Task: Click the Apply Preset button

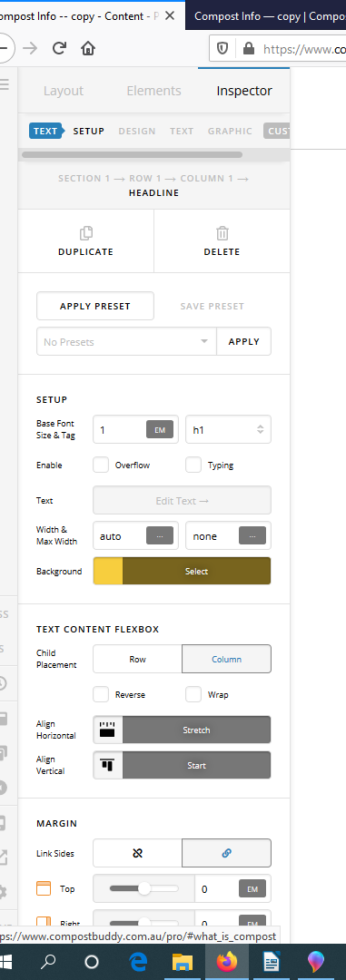Action: pos(95,307)
